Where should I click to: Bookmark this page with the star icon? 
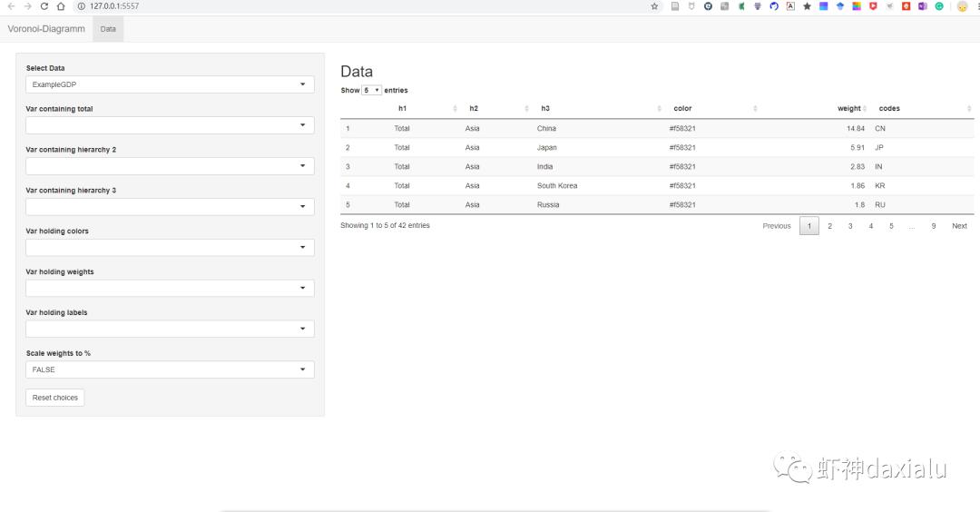pyautogui.click(x=654, y=6)
